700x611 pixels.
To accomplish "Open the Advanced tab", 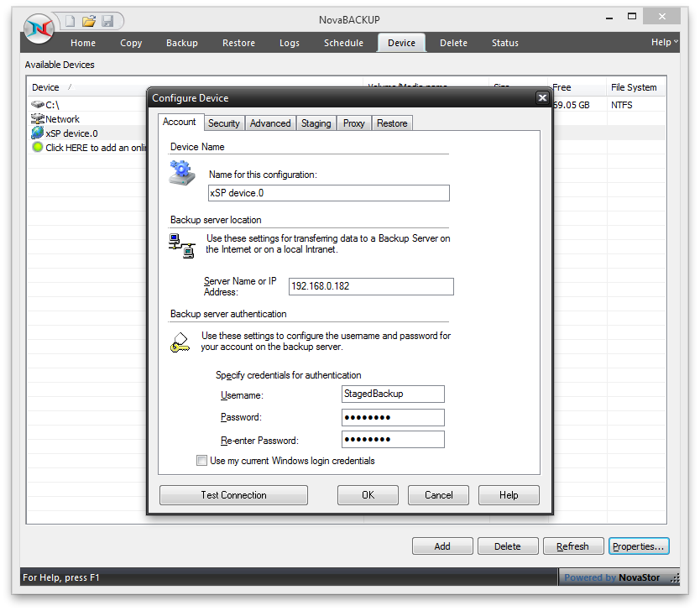I will coord(270,123).
